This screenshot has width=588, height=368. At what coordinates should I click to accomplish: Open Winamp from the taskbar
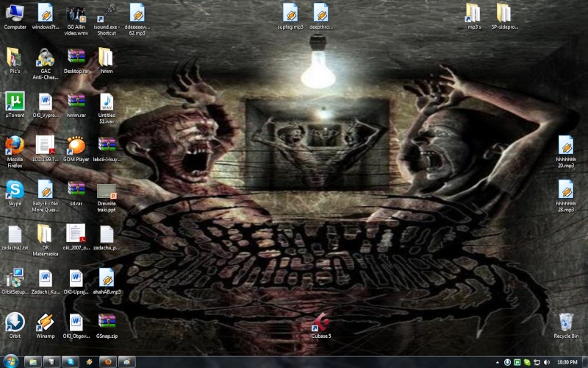click(x=89, y=362)
